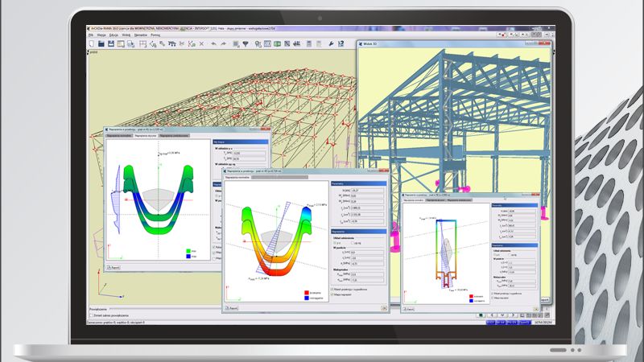Click Raport button in middle stress dialog
644x362 pixels.
click(232, 308)
